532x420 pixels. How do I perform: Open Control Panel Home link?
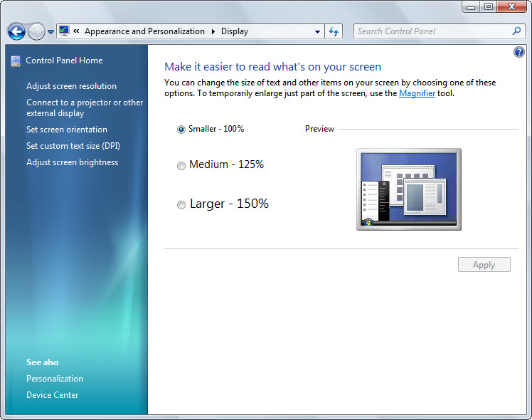point(64,61)
